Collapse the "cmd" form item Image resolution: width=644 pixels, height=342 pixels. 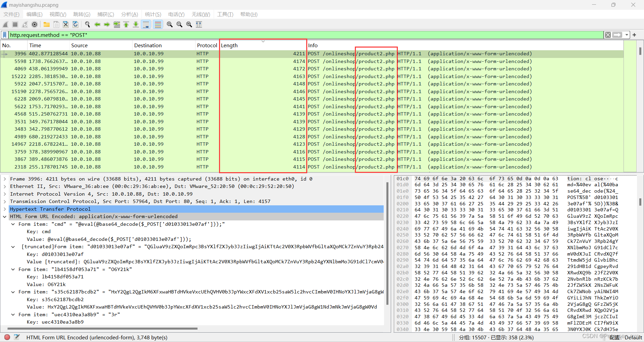13,224
